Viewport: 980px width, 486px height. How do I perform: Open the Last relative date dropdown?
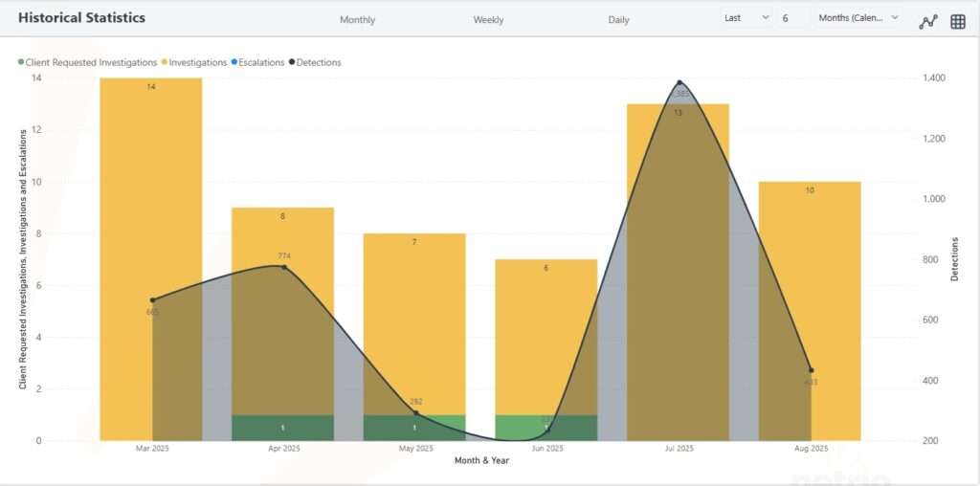(746, 17)
